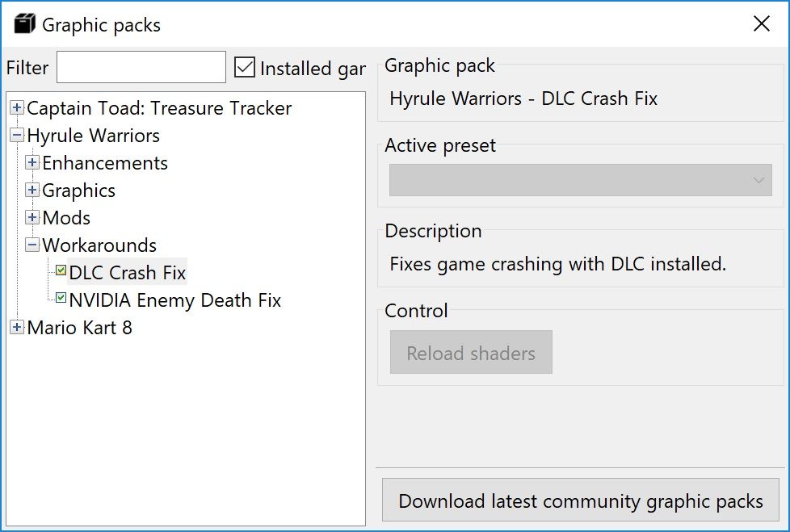Close the Graphic packs window
The height and width of the screenshot is (532, 790).
(762, 23)
